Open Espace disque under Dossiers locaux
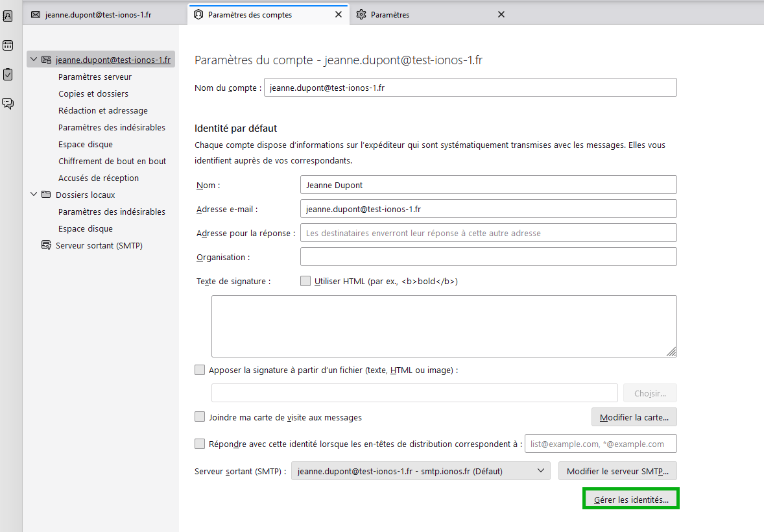 click(85, 229)
